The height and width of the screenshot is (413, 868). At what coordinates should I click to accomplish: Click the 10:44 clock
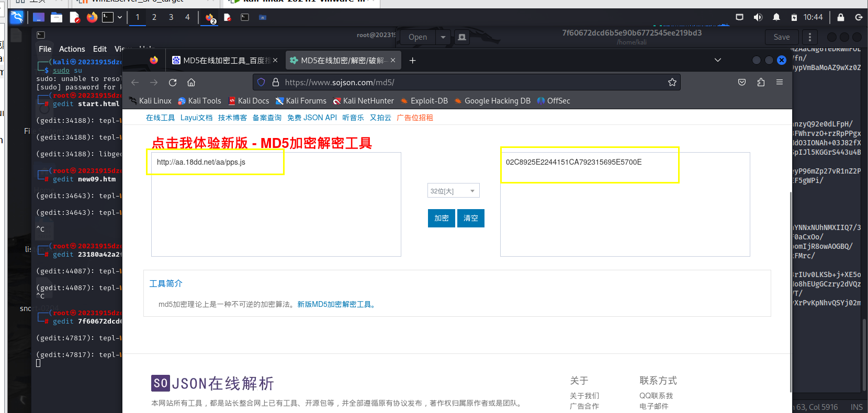813,17
